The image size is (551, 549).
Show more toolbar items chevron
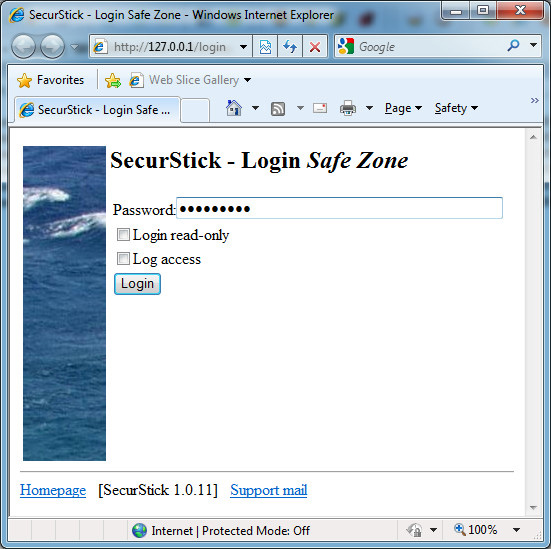[x=534, y=101]
